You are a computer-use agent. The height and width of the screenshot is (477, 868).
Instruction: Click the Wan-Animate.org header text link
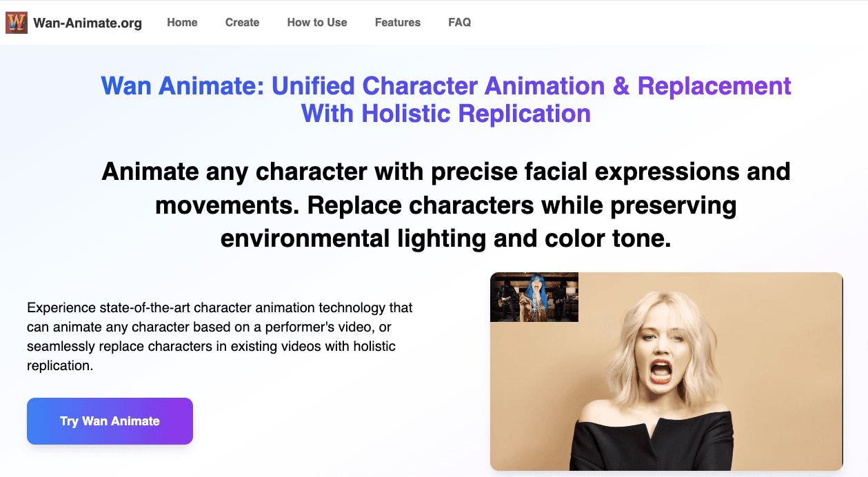90,22
